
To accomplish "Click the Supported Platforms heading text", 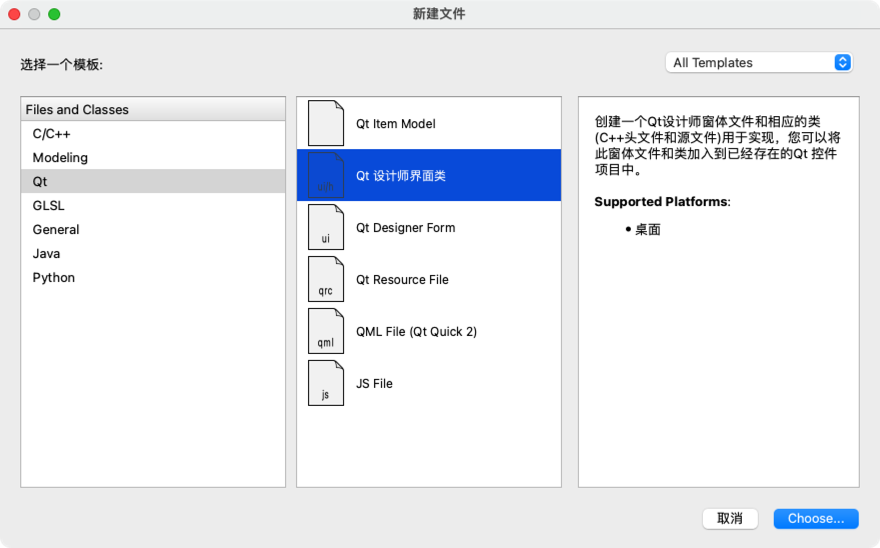I will tap(662, 202).
